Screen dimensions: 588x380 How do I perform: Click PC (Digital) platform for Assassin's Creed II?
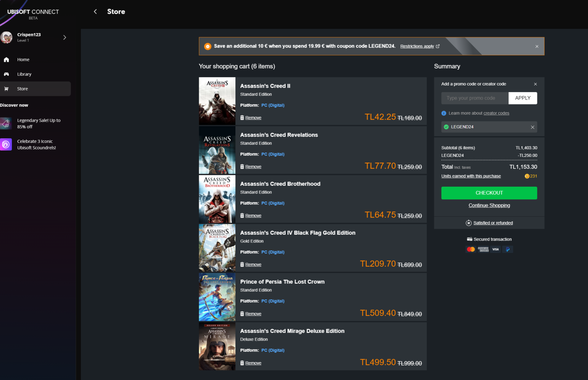[273, 105]
